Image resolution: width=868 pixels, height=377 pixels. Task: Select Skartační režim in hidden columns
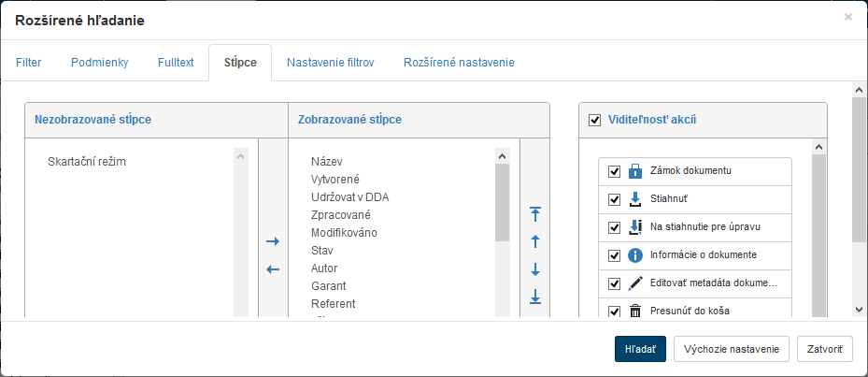click(87, 162)
